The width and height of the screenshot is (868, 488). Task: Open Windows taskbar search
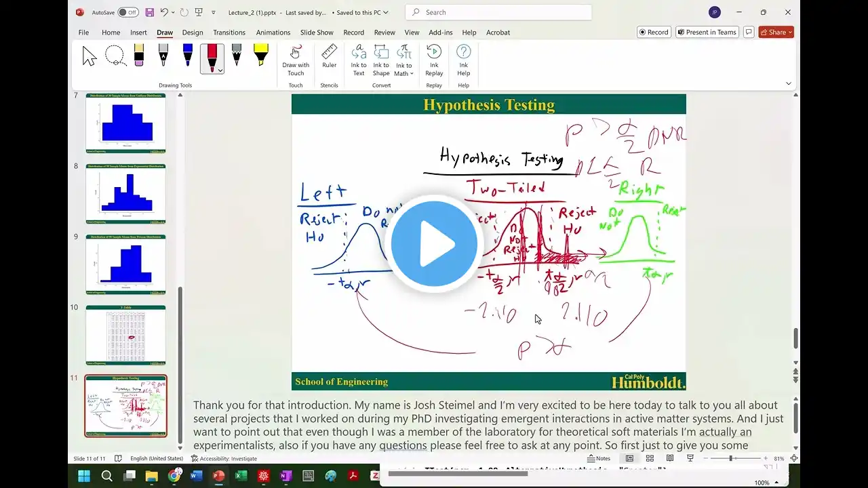107,476
